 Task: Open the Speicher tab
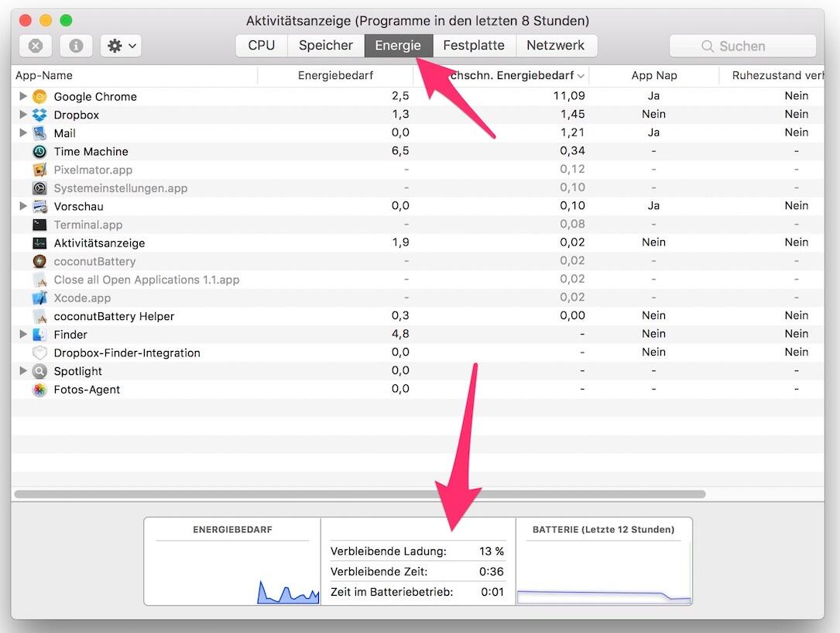(x=326, y=46)
